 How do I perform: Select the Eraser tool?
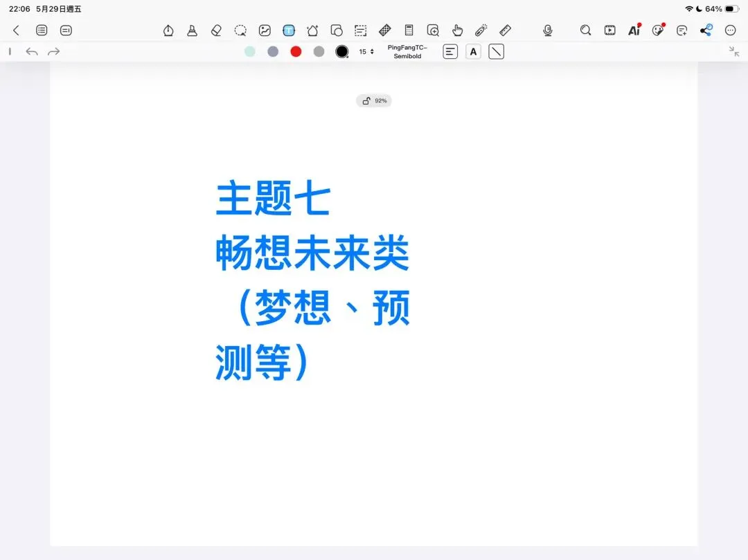point(216,30)
